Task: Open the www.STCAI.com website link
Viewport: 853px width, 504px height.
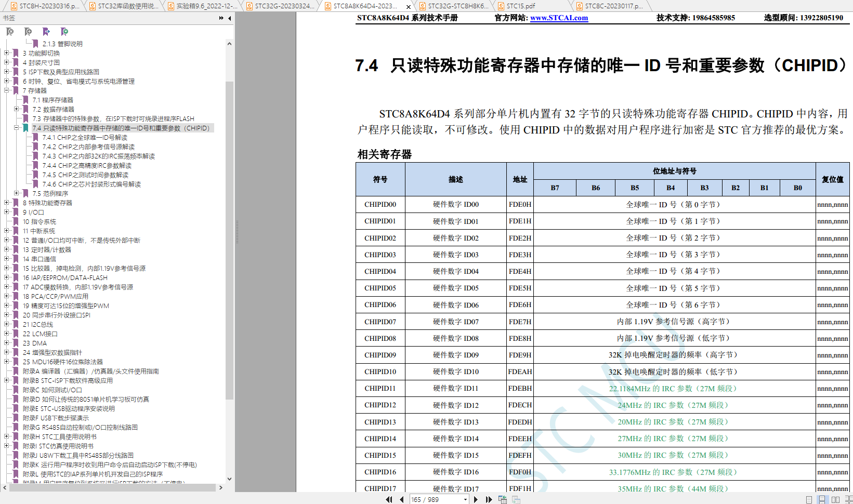Action: pyautogui.click(x=559, y=18)
